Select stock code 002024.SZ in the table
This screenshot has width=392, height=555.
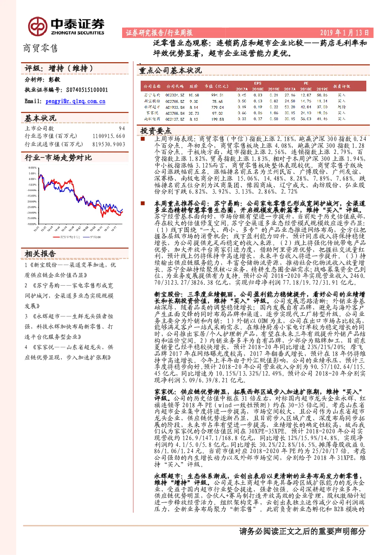(175, 95)
